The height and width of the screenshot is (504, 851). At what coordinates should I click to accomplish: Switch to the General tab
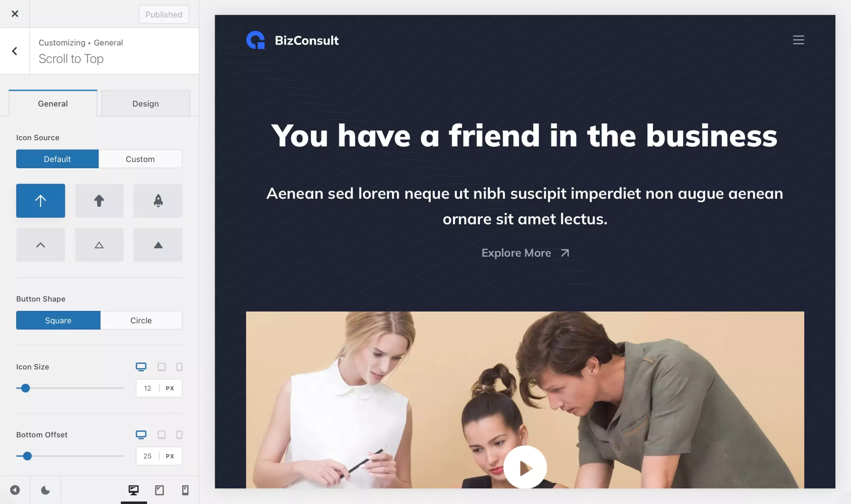(53, 104)
